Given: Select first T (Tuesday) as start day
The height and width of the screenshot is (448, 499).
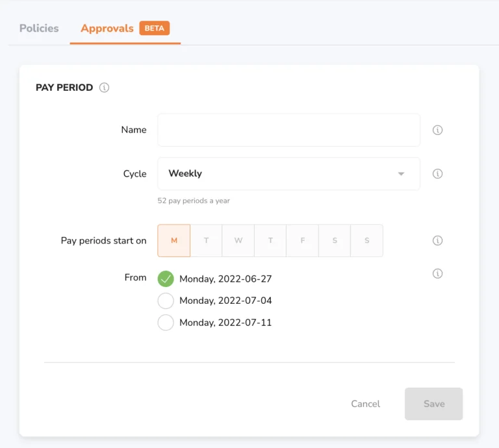Looking at the screenshot, I should click(x=206, y=241).
